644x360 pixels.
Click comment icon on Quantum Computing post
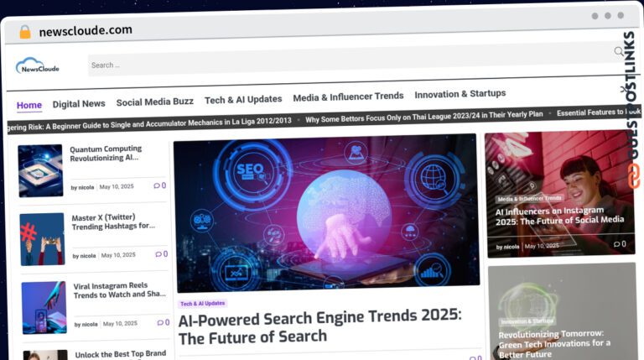pyautogui.click(x=157, y=185)
